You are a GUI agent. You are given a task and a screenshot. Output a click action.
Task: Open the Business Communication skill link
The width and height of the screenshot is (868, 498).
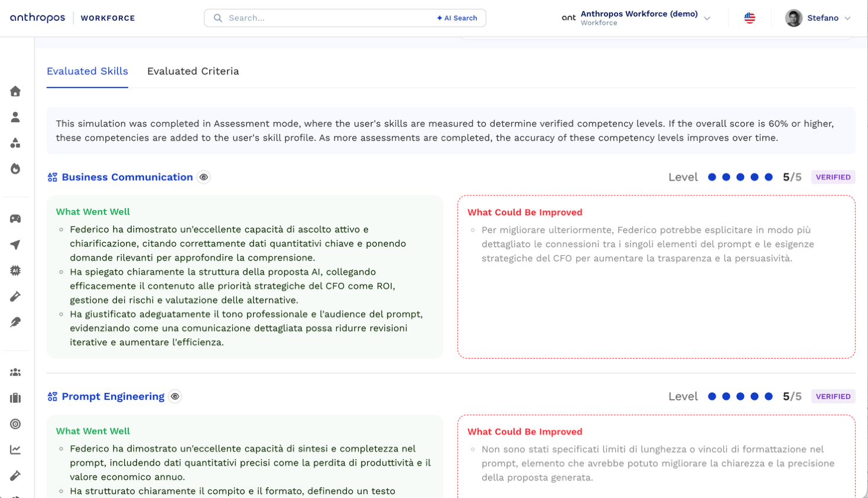[128, 177]
